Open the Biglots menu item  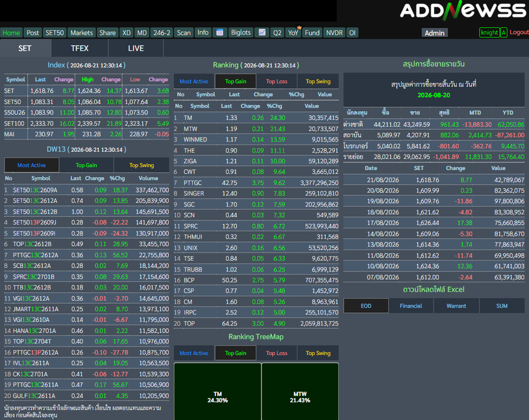coord(241,32)
